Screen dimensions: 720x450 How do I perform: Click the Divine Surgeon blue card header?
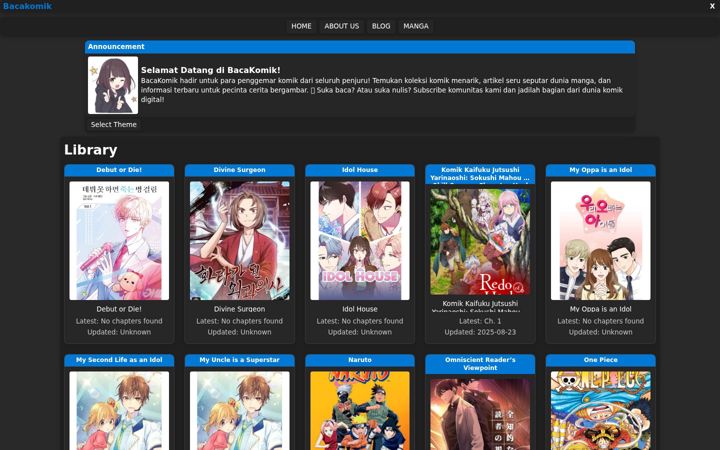tap(240, 170)
